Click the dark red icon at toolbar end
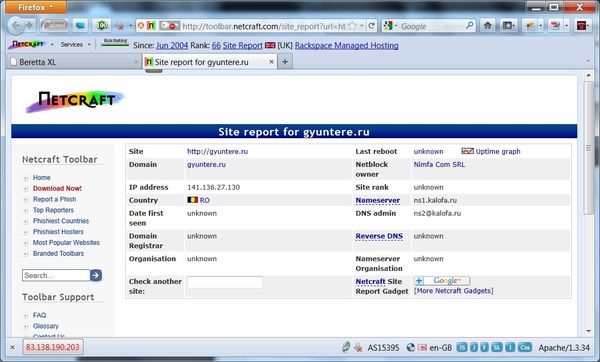Screen dimensions: 600x362 tap(582, 26)
